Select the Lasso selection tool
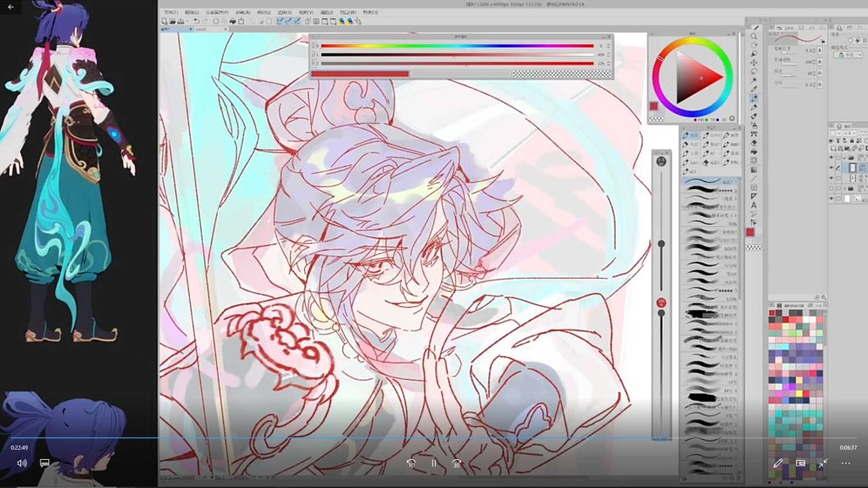Viewport: 868px width, 488px height. click(754, 71)
